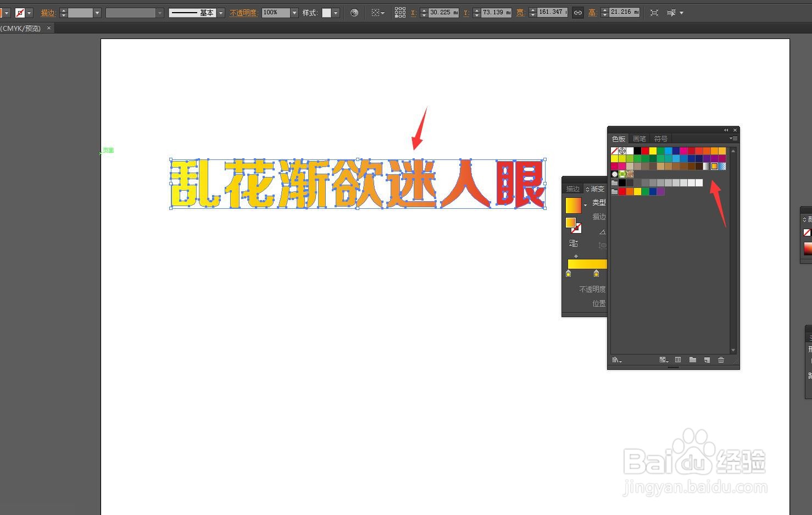Viewport: 812px width, 515px height.
Task: Select the yellow-orange gradient swatch
Action: click(x=714, y=167)
